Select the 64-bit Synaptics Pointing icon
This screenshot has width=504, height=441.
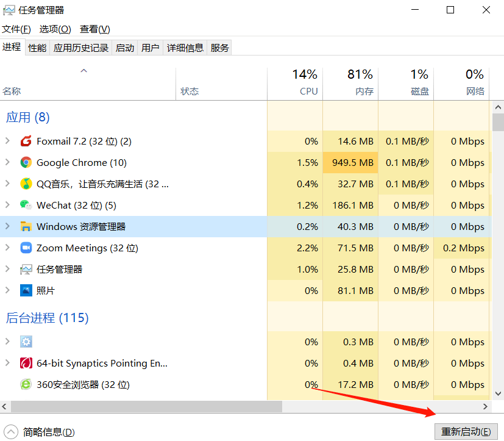[26, 363]
